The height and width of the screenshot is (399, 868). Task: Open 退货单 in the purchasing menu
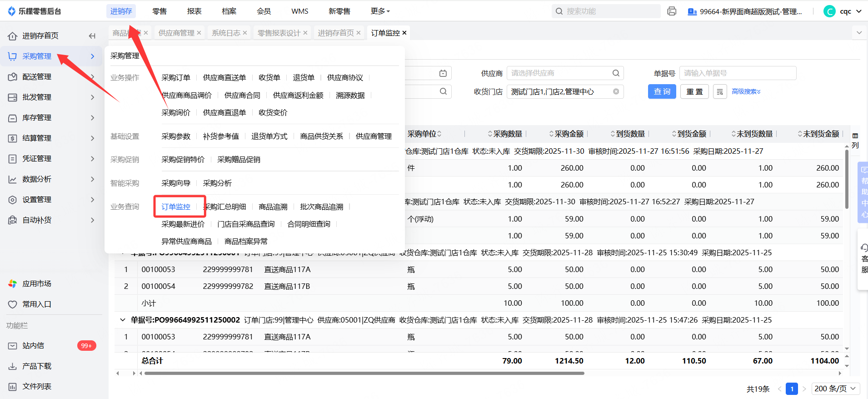304,78
